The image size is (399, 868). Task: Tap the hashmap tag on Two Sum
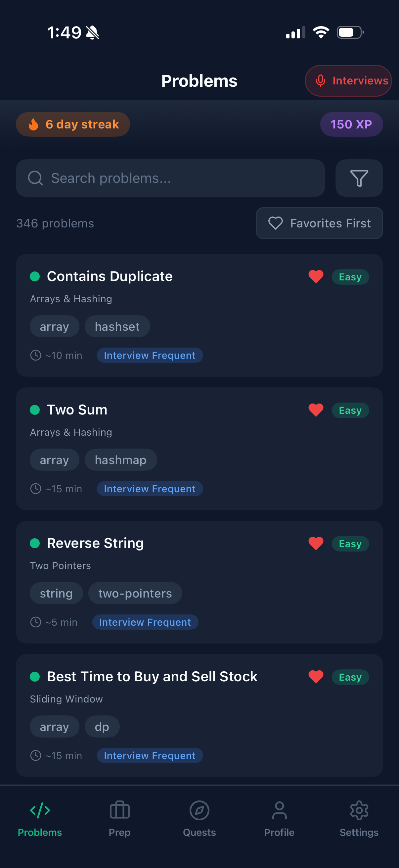pyautogui.click(x=120, y=460)
